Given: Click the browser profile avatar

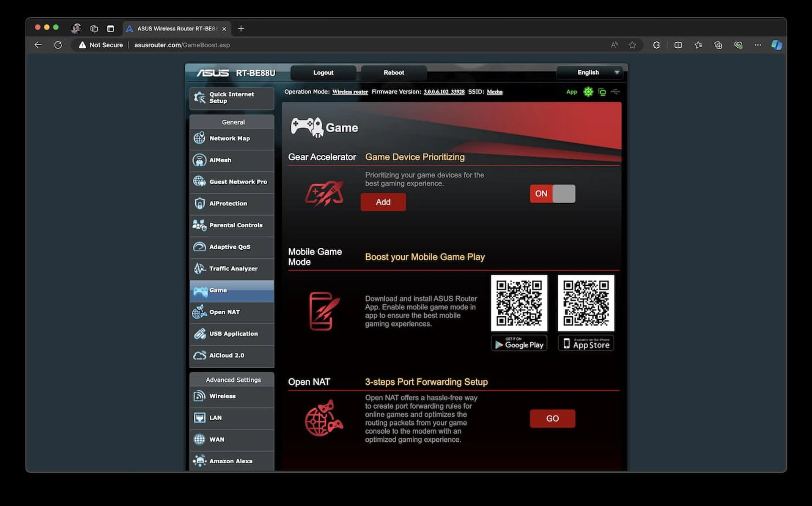Looking at the screenshot, I should (x=76, y=28).
